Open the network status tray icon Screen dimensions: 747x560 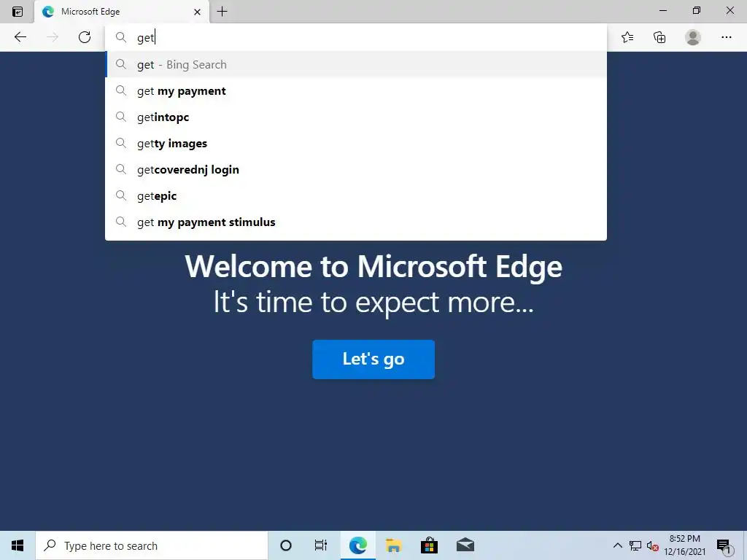coord(635,545)
